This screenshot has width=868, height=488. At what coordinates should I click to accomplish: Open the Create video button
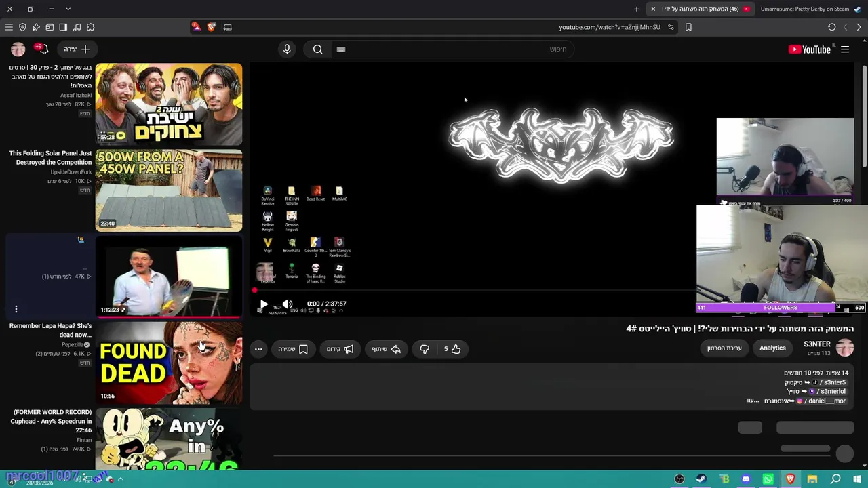tap(77, 49)
